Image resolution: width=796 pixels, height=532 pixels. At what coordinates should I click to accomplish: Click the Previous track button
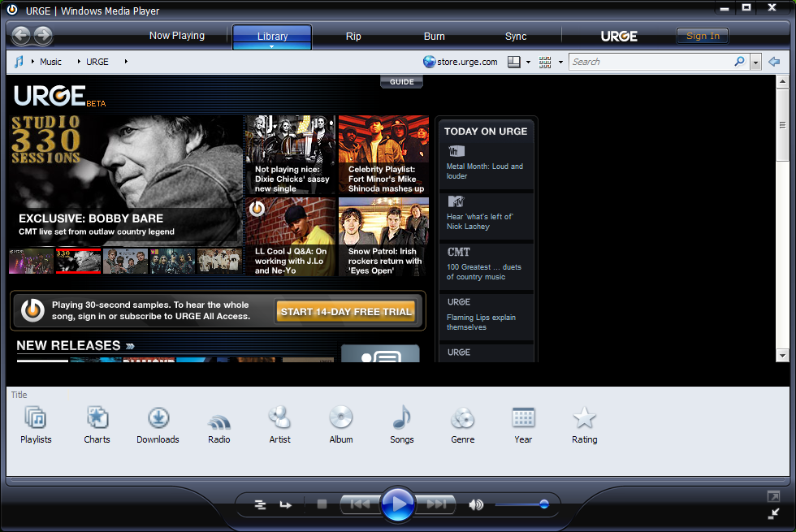360,504
